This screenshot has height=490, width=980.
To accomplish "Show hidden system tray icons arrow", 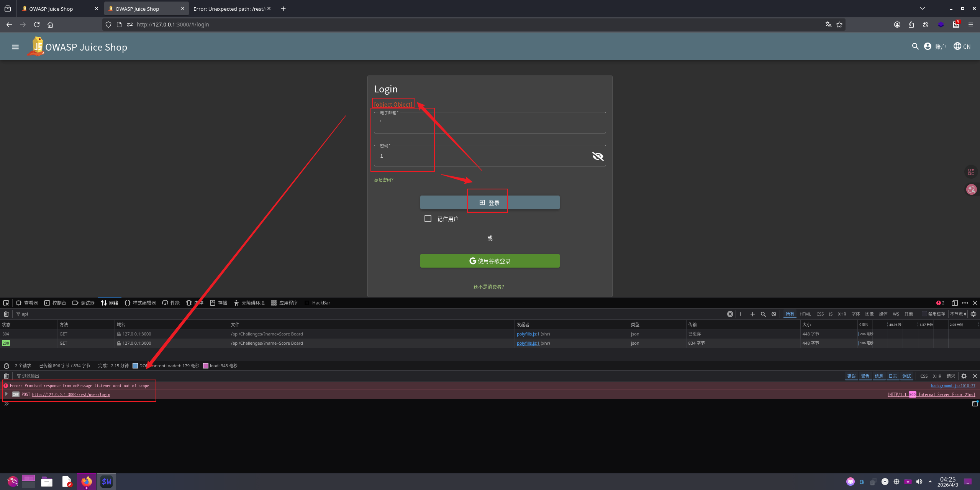I will (930, 482).
